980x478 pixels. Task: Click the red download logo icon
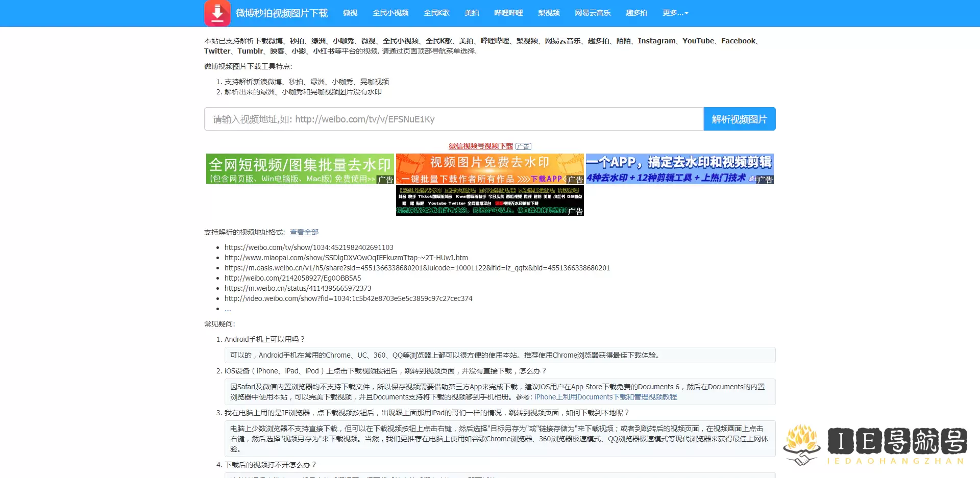218,13
